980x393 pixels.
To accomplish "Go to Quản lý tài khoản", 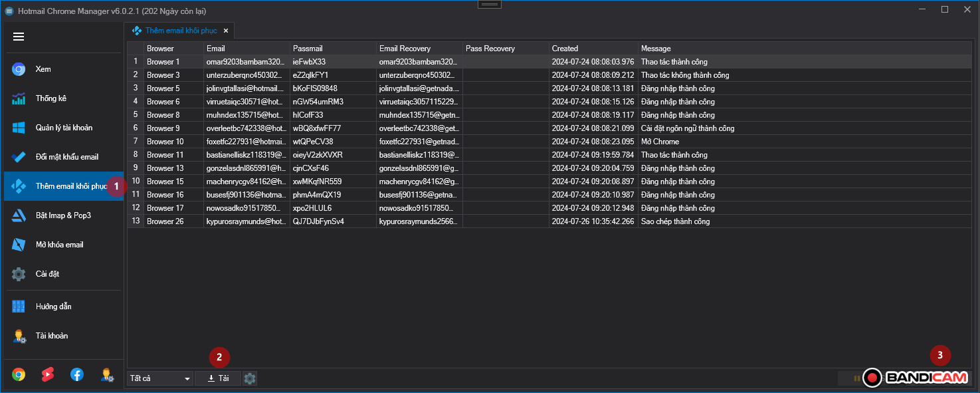I will click(64, 128).
